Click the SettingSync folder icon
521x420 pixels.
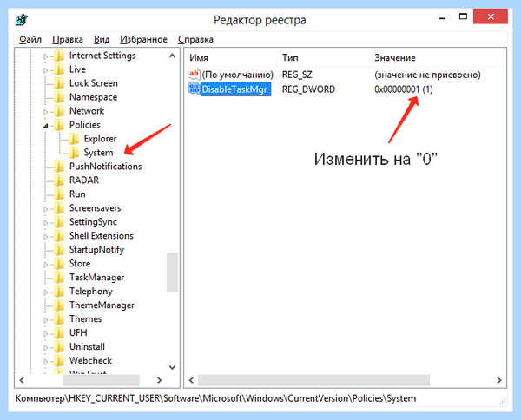[59, 222]
